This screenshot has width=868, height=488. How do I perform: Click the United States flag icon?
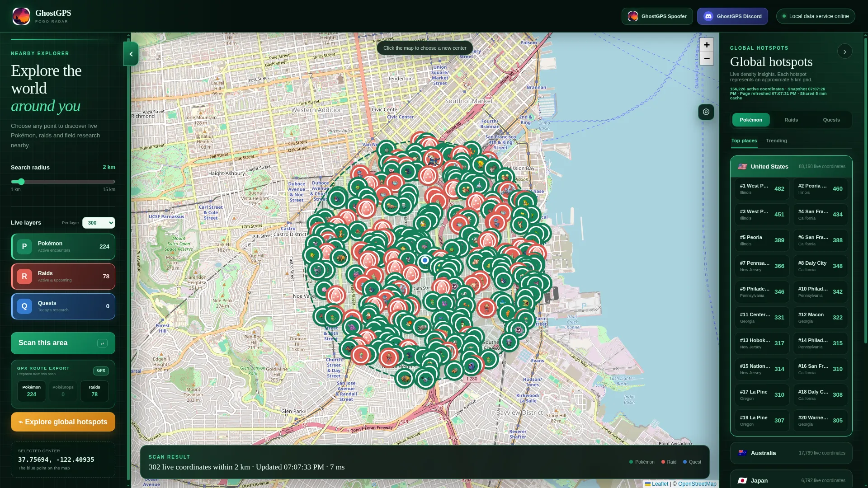coord(742,167)
